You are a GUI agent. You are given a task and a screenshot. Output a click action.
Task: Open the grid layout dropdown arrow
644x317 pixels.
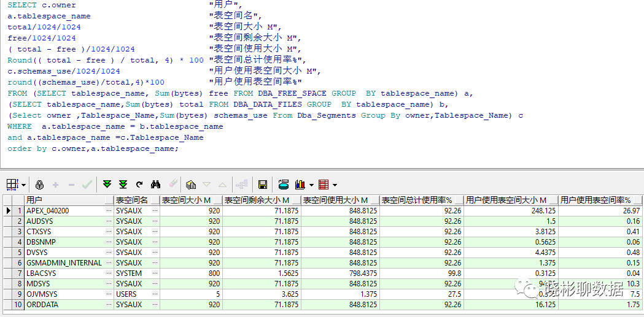tap(24, 185)
